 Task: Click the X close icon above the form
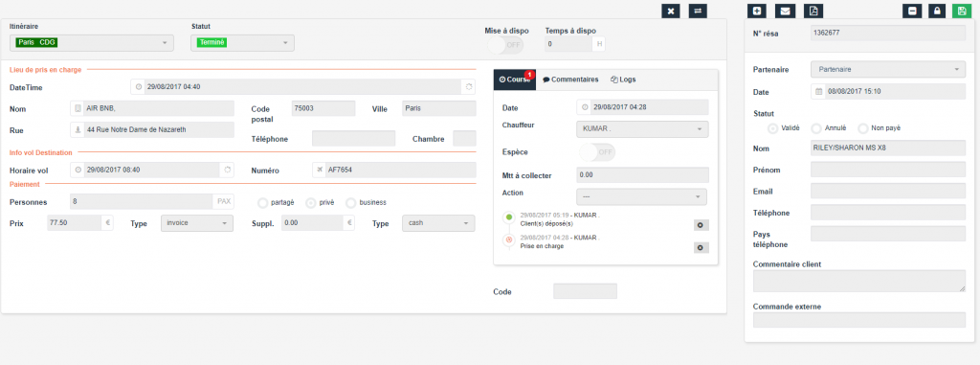(670, 11)
